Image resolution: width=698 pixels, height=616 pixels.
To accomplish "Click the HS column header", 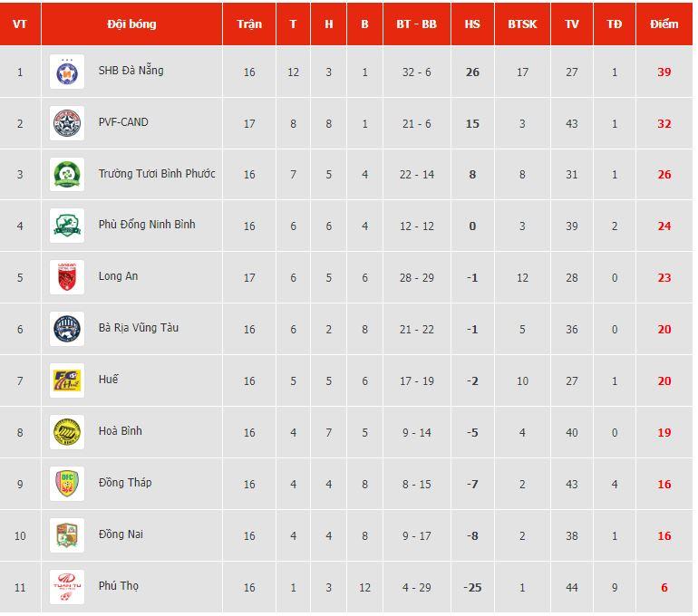I will (472, 24).
